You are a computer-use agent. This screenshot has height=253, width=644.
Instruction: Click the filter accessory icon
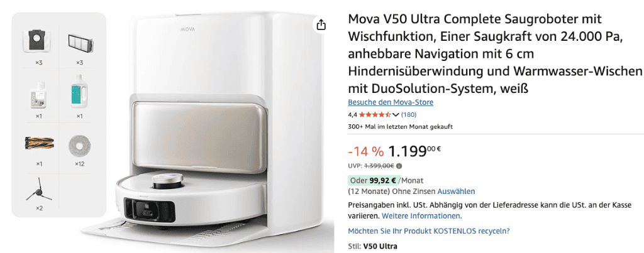click(x=80, y=42)
